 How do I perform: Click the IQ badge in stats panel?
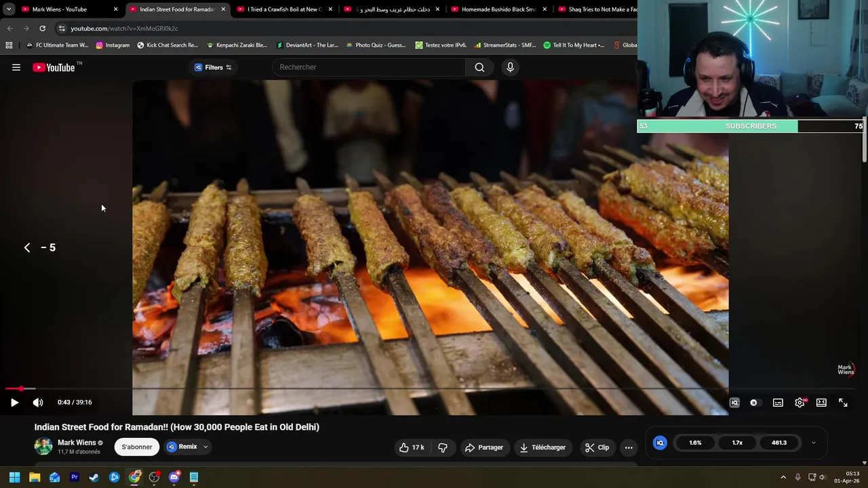point(660,443)
